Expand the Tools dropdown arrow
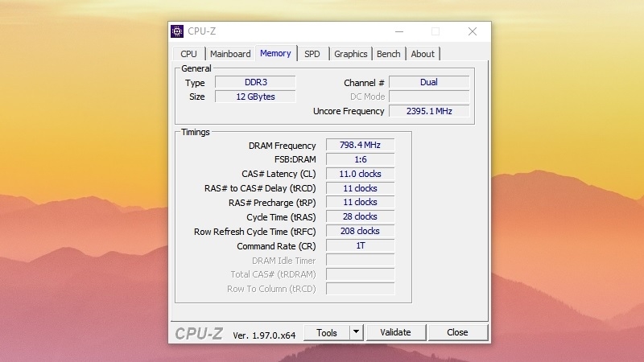Screen dimensions: 644x362 [x=357, y=332]
